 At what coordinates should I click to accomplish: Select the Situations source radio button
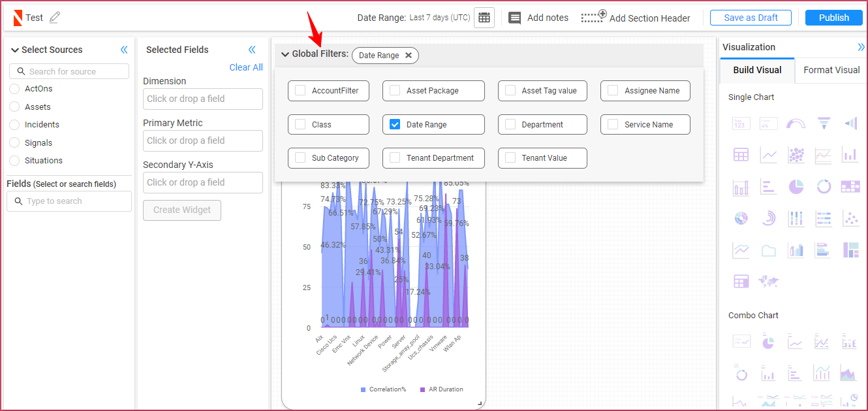[x=14, y=161]
